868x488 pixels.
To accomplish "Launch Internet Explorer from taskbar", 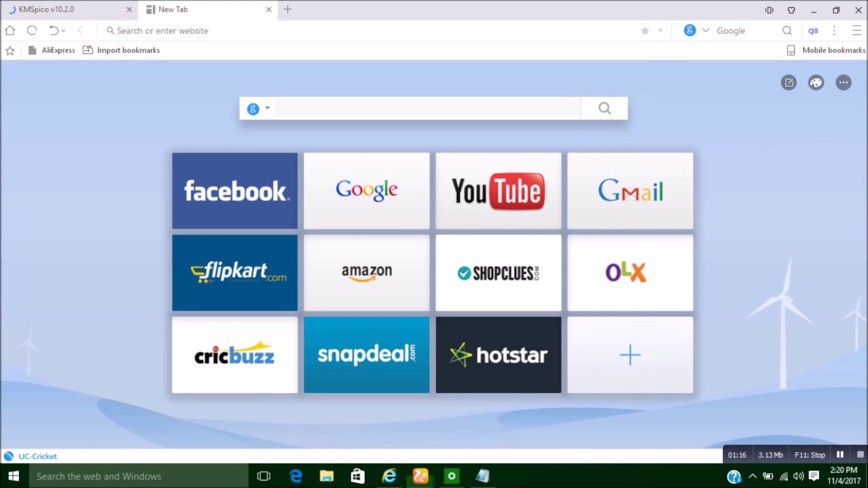I will [389, 476].
